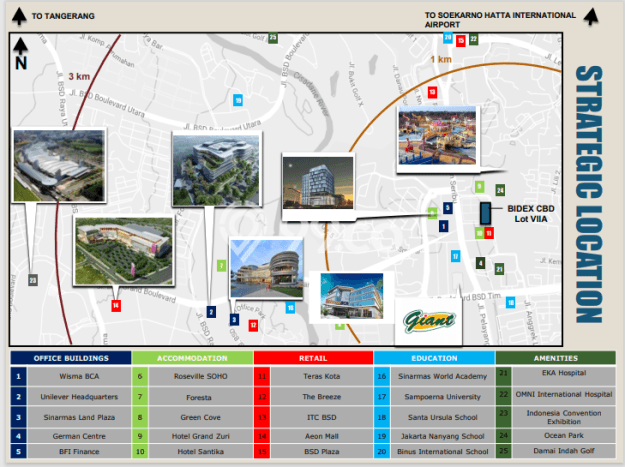Viewport: 625px width, 467px height.
Task: Select the AMENITIES legend header
Action: 556,358
